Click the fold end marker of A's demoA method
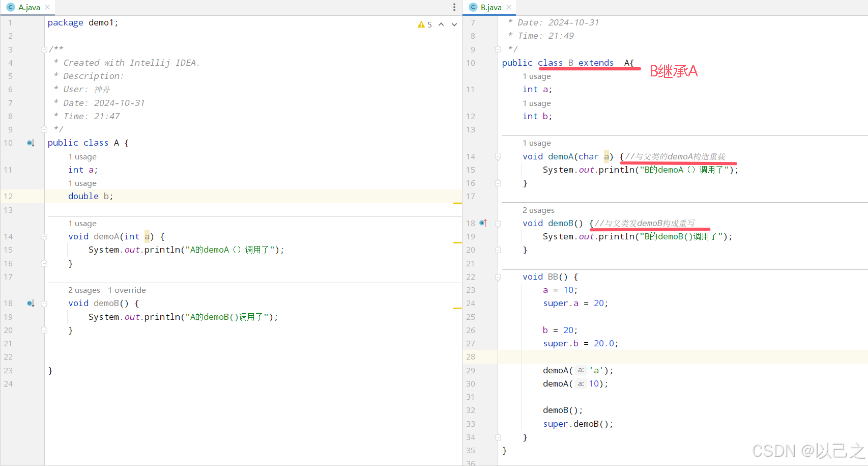Viewport: 868px width, 466px height. (x=44, y=264)
